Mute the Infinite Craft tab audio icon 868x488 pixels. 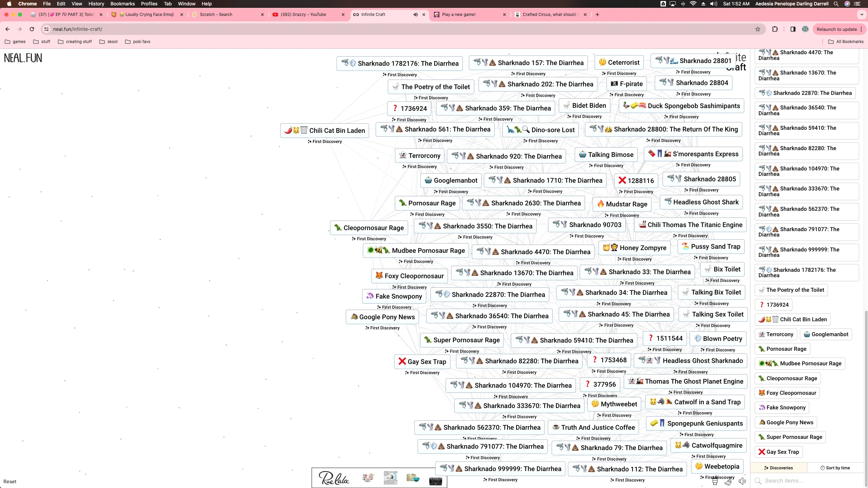click(415, 15)
